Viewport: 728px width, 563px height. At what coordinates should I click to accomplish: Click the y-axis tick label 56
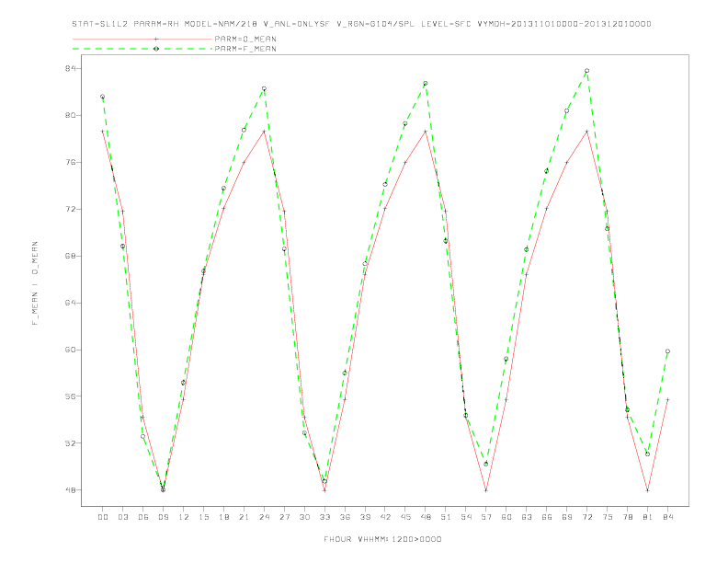[71, 396]
